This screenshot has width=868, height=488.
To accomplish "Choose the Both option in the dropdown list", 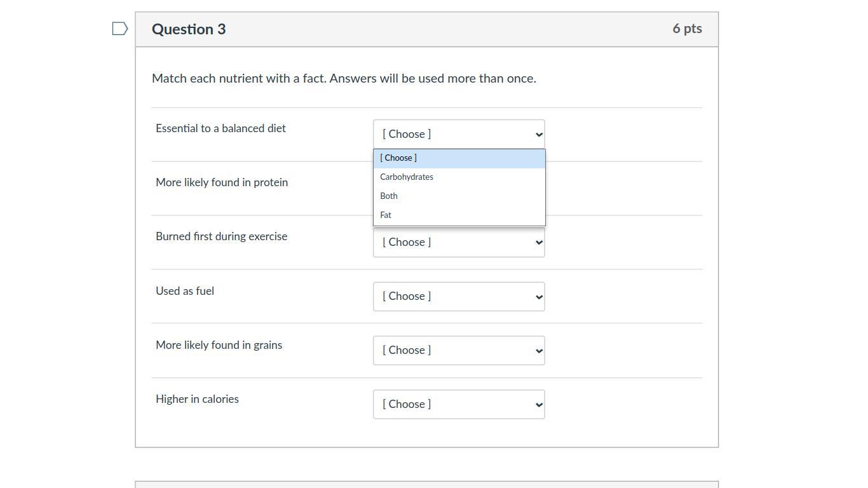I will coord(389,196).
